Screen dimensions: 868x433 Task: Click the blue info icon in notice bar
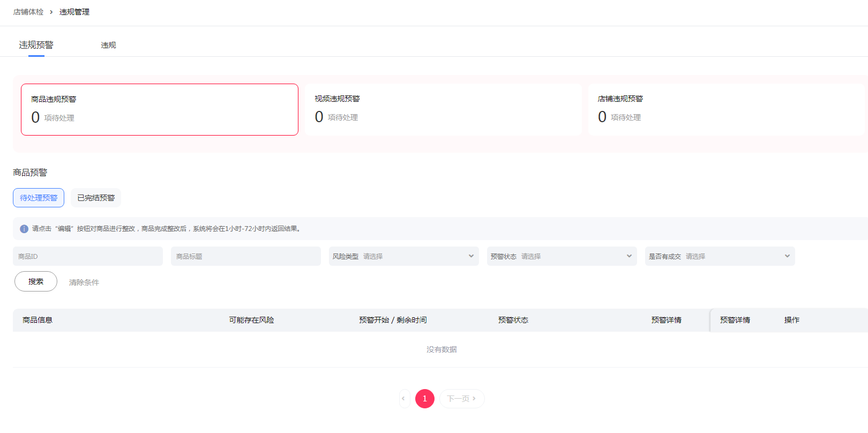coord(24,229)
